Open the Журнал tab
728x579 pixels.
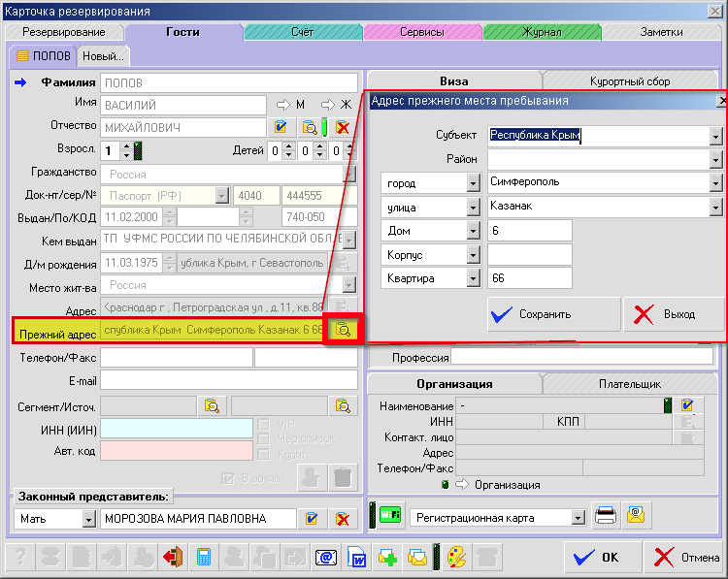(x=542, y=32)
